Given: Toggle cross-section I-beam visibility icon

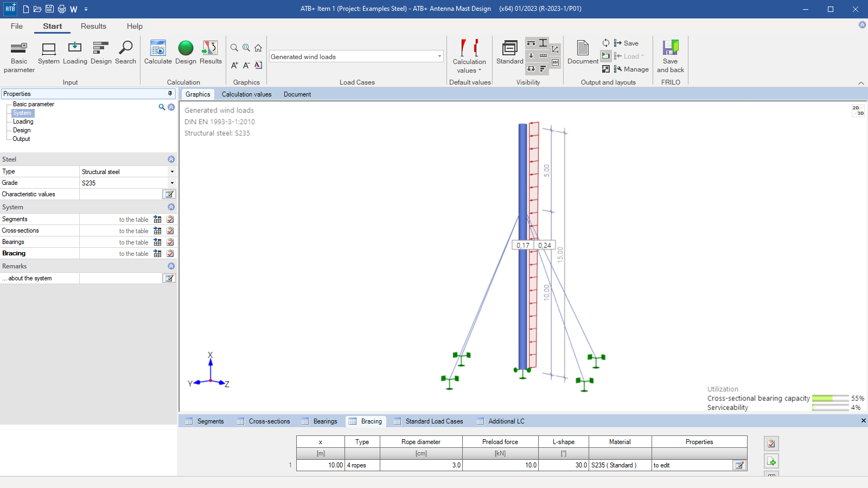Looking at the screenshot, I should [x=543, y=43].
